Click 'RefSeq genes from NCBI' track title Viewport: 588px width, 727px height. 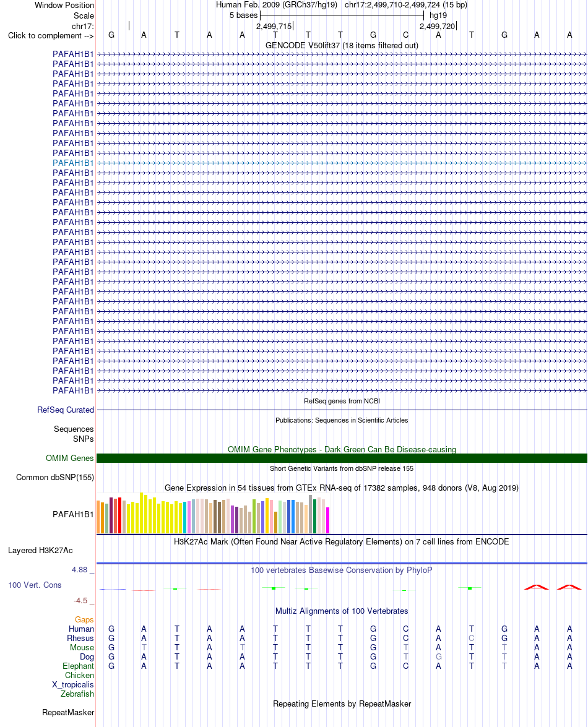click(x=342, y=401)
